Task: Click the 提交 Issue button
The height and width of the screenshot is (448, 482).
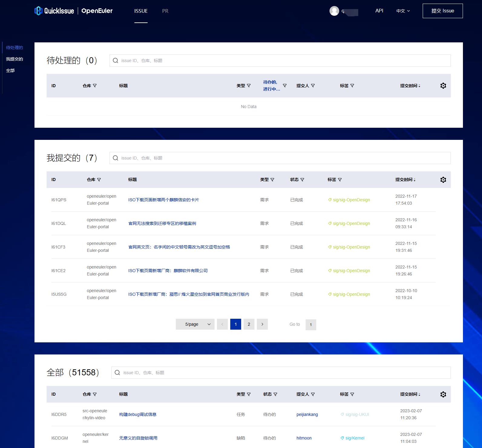Action: (442, 11)
